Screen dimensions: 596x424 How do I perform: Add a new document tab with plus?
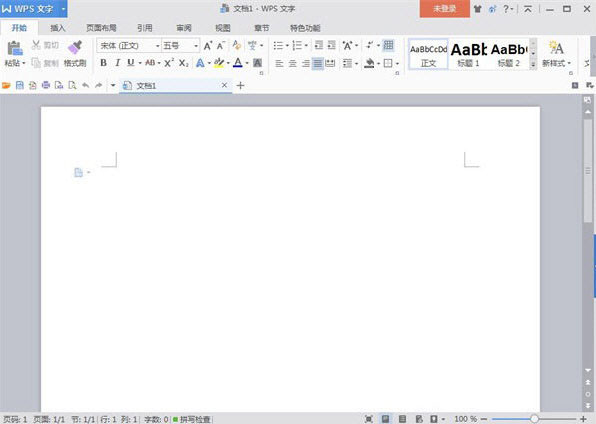(x=240, y=86)
